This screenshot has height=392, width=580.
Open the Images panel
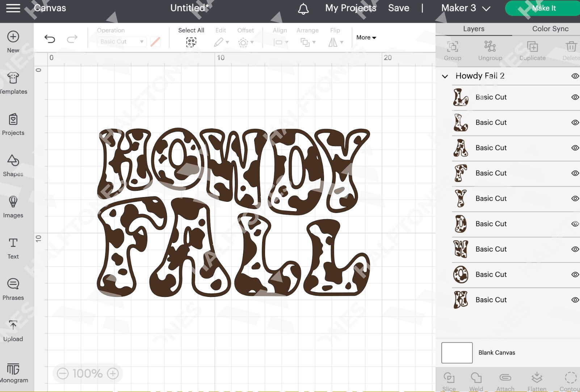(x=13, y=206)
